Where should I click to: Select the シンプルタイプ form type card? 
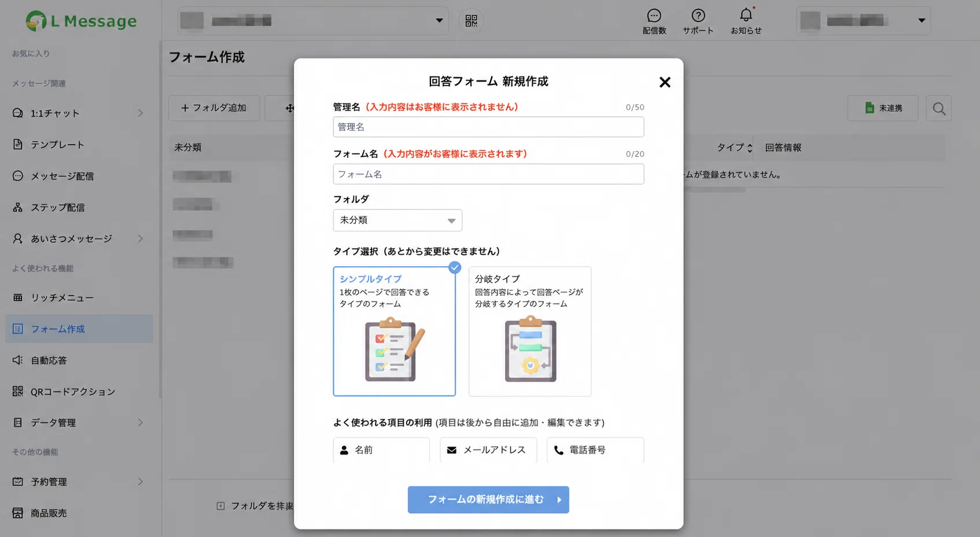[x=395, y=331]
